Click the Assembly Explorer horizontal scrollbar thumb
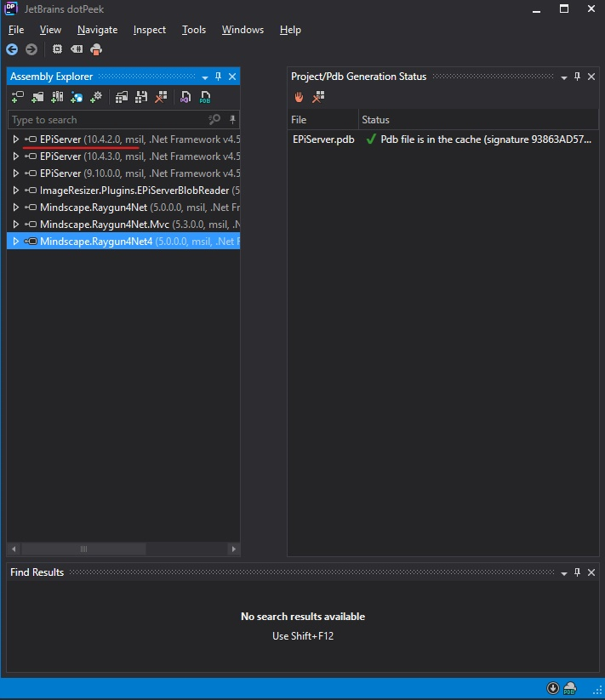The width and height of the screenshot is (605, 700). click(83, 549)
